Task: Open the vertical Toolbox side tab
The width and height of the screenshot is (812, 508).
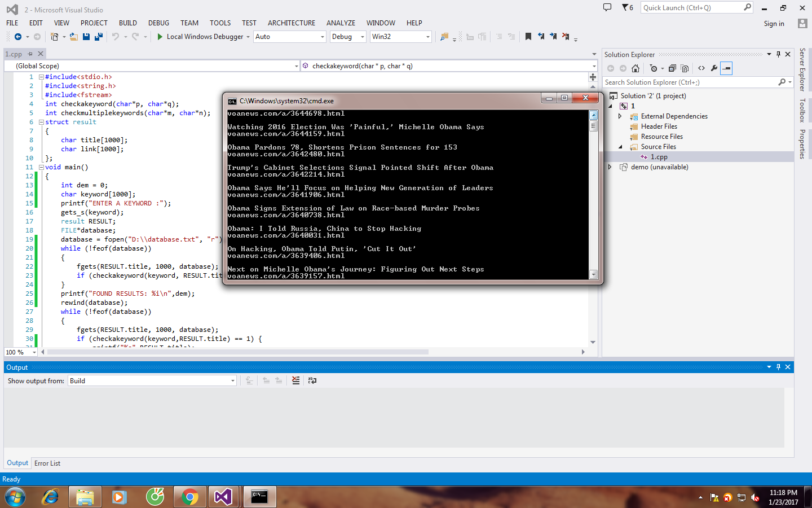Action: pos(802,111)
